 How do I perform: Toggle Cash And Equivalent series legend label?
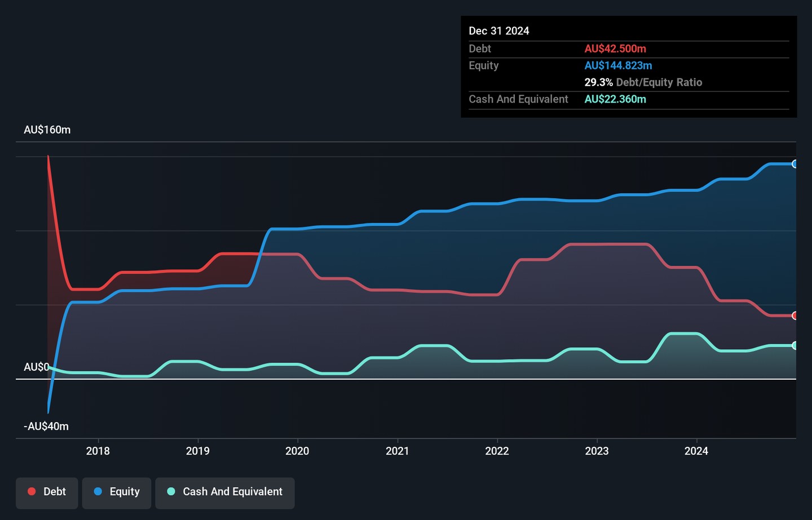click(232, 491)
